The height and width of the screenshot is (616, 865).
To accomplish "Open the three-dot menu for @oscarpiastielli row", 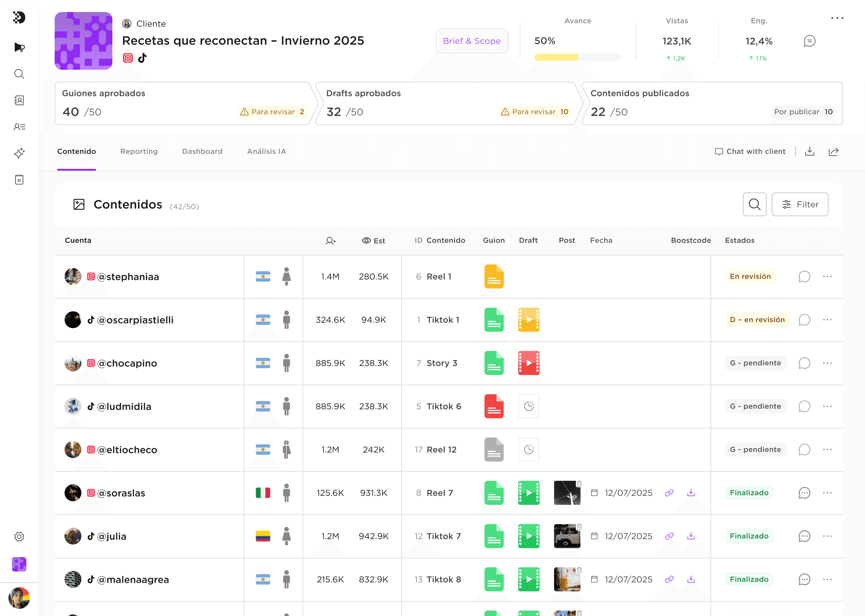I will [x=827, y=320].
